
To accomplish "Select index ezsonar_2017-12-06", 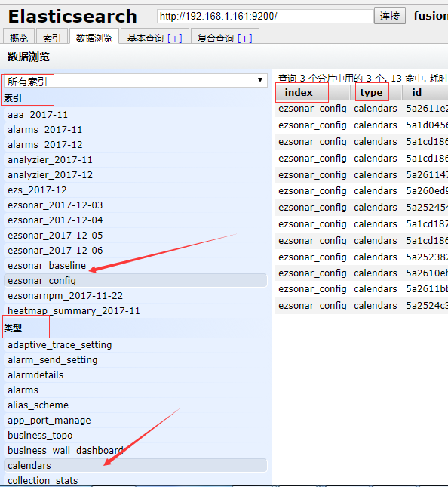I will 135,251.
